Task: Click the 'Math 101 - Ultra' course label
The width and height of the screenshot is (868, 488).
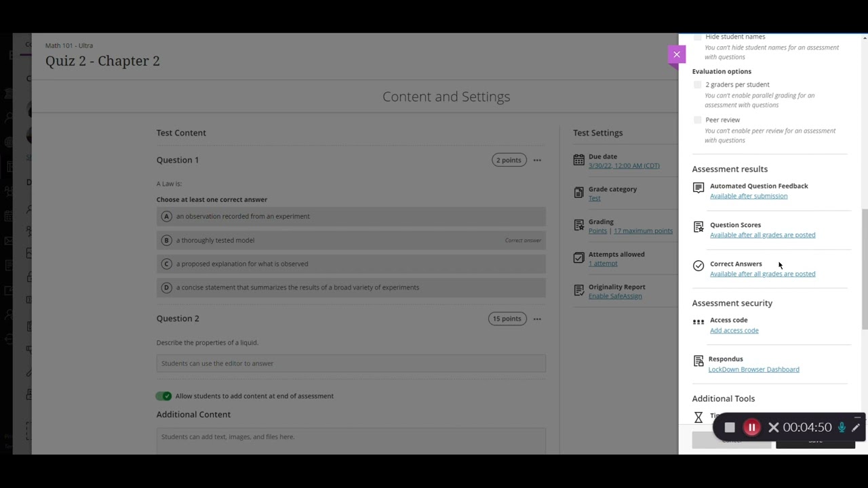Action: point(69,45)
